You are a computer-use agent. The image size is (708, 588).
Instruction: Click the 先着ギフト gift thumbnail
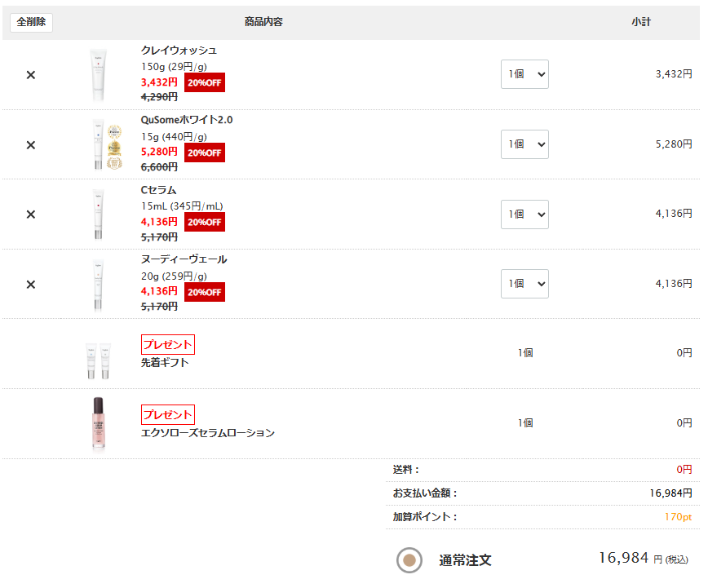99,360
